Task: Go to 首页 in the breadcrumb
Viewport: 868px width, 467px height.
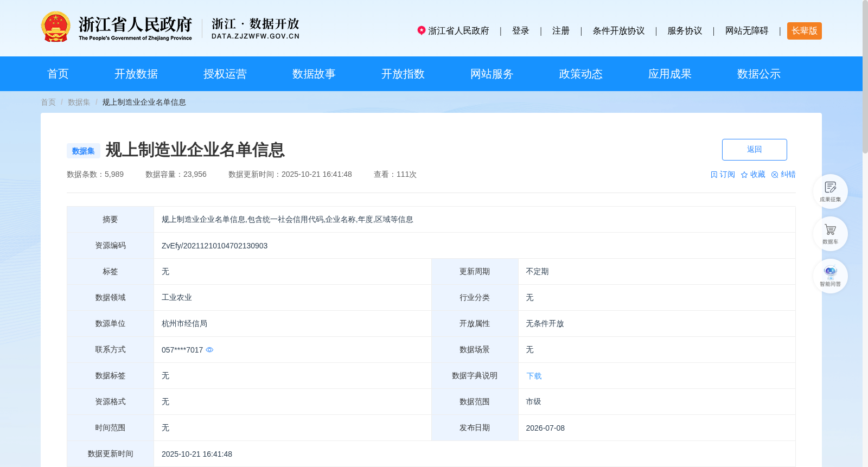Action: click(x=48, y=102)
